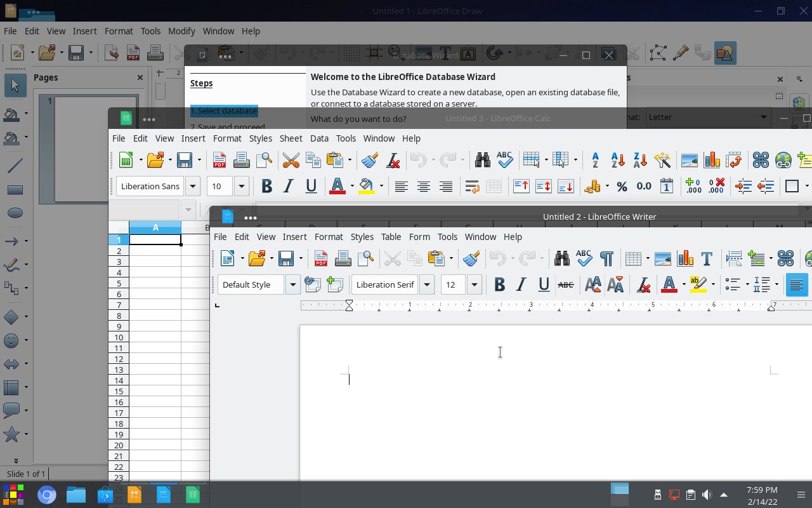Click Format as Percent in Calc
Image resolution: width=812 pixels, height=508 pixels.
(x=622, y=187)
